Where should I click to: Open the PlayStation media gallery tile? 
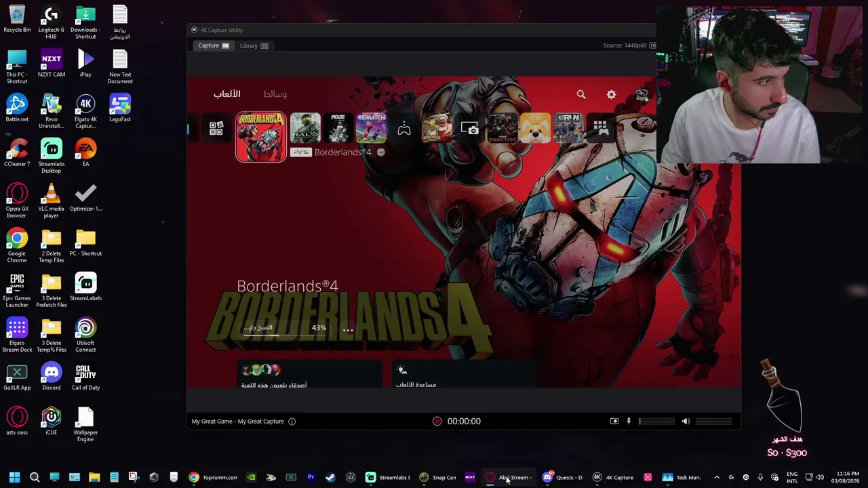click(469, 129)
